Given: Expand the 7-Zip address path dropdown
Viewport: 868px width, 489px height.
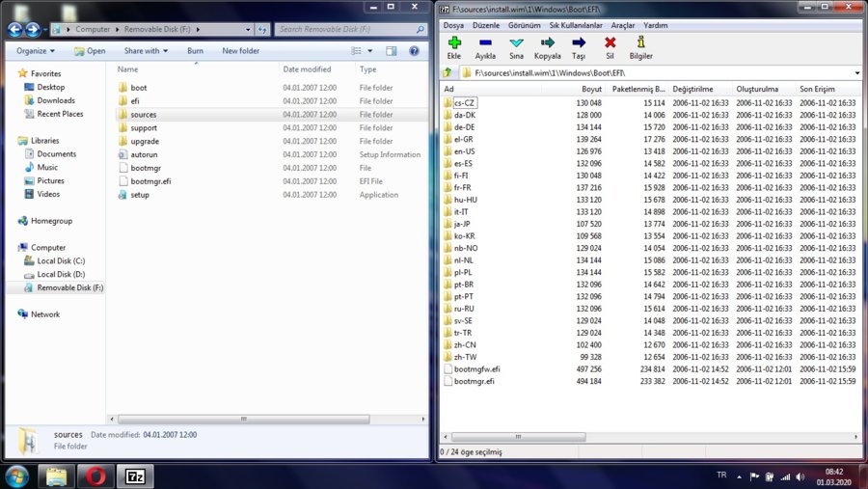Looking at the screenshot, I should [x=856, y=72].
